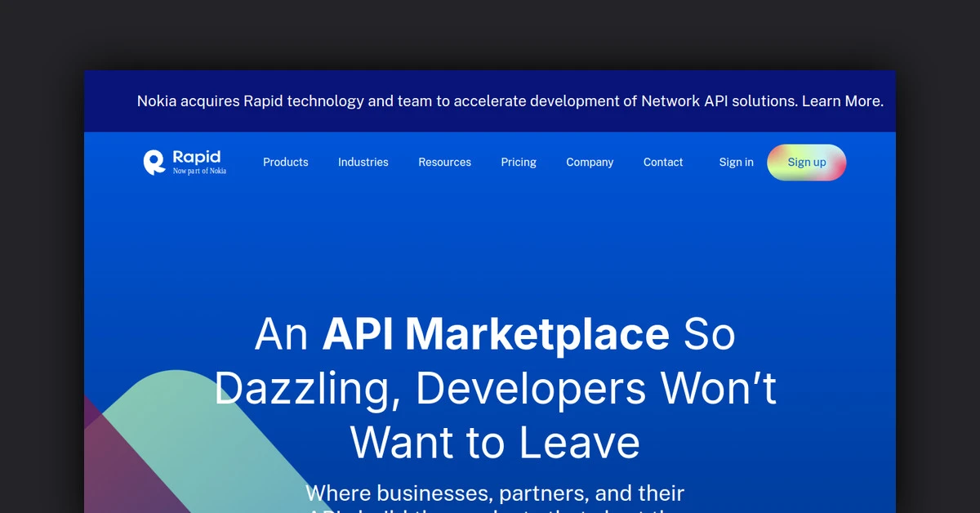Click the Rapid wordmark text in header
The height and width of the screenshot is (513, 980).
coord(197,157)
